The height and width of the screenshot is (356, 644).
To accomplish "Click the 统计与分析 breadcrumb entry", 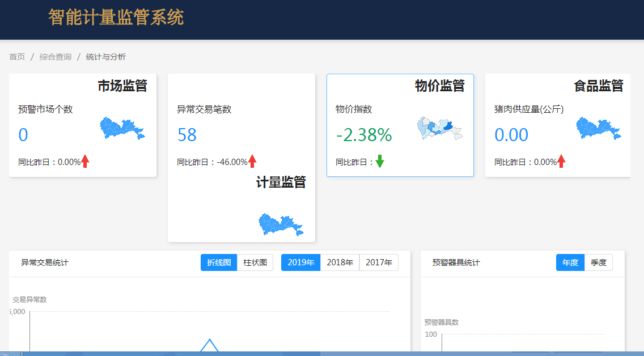I will [x=104, y=57].
